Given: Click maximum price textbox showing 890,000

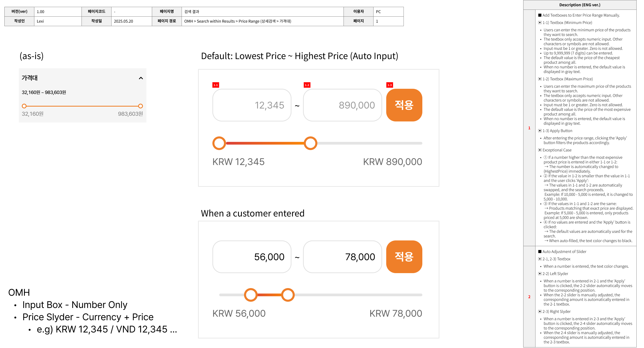Looking at the screenshot, I should pos(342,105).
